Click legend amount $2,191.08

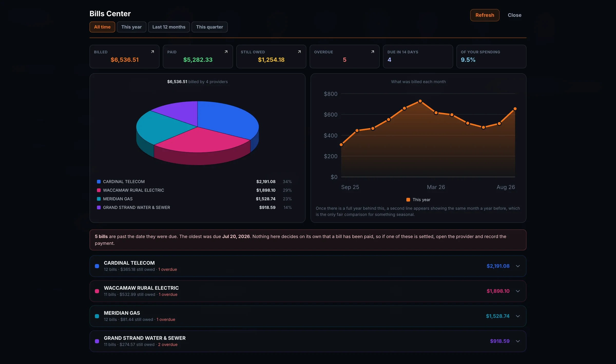266,182
